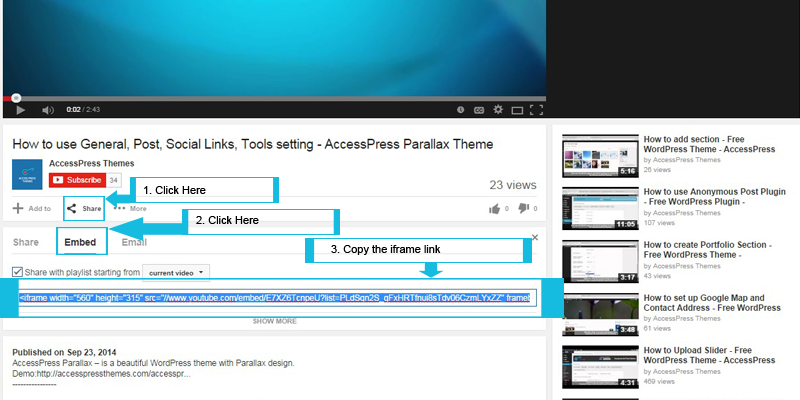Toggle closed captions CC icon

click(479, 110)
